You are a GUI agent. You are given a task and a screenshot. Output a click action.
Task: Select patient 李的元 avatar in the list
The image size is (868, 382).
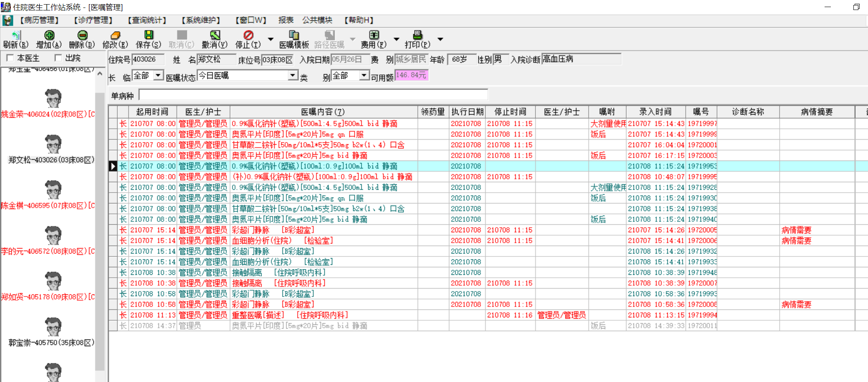[x=53, y=236]
